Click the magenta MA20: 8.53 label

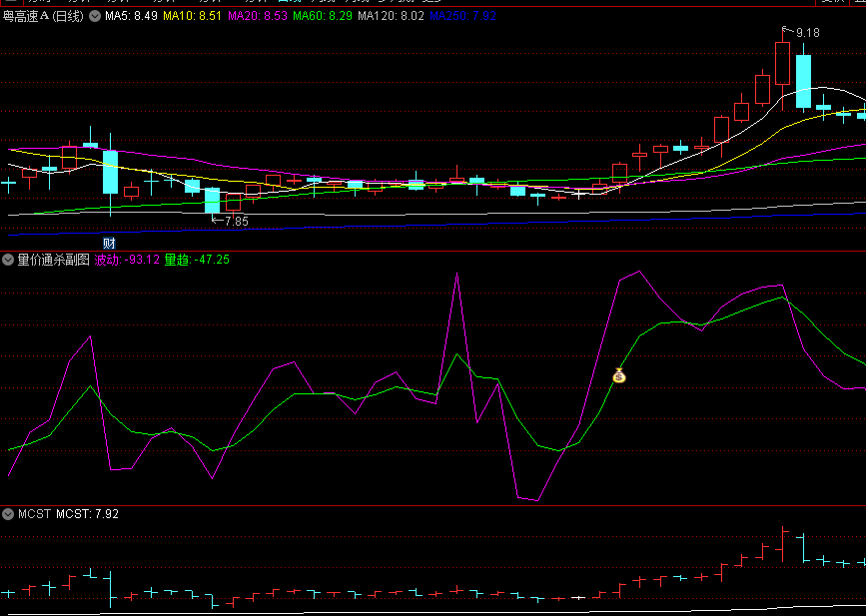[258, 16]
